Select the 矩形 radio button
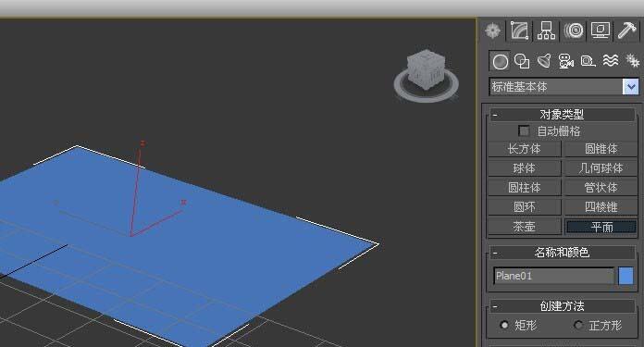 504,325
